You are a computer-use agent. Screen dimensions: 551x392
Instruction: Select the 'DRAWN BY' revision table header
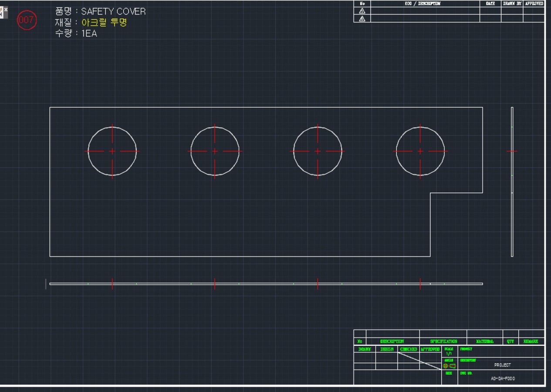(512, 3)
